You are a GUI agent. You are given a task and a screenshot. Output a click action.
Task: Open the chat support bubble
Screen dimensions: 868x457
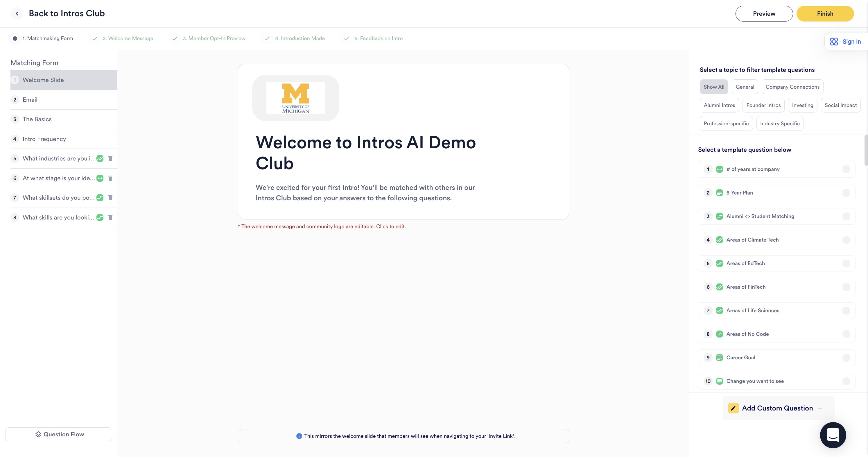pos(833,435)
